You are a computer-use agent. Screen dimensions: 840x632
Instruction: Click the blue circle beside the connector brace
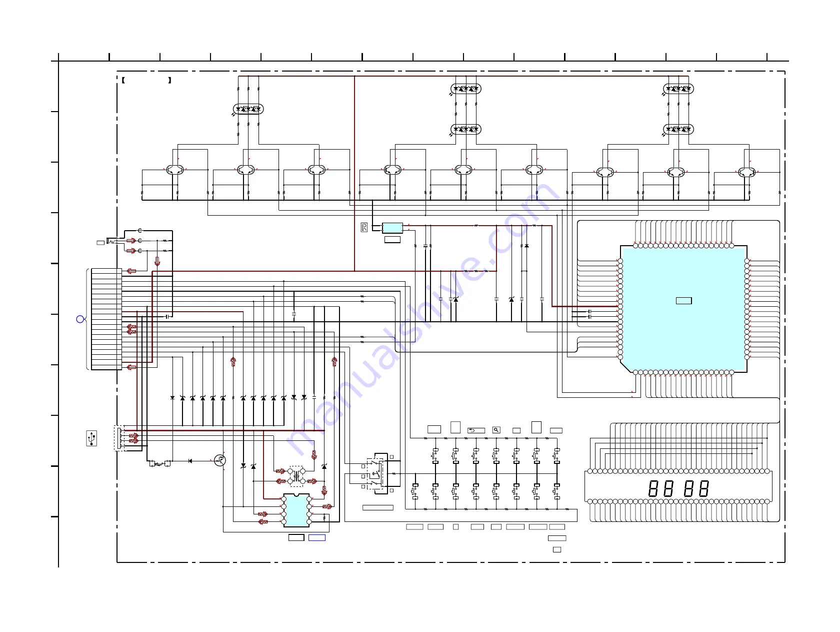coord(80,319)
